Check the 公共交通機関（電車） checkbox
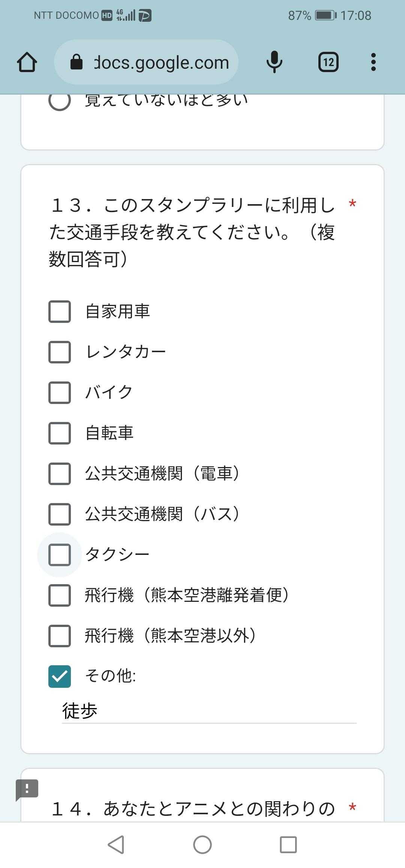The width and height of the screenshot is (405, 868). 60,474
